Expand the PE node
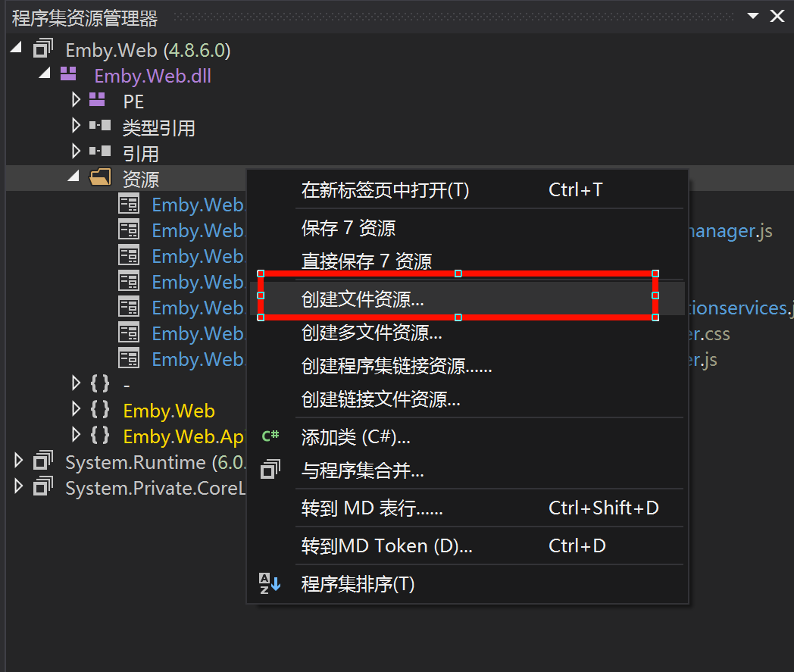794x672 pixels. pos(75,100)
